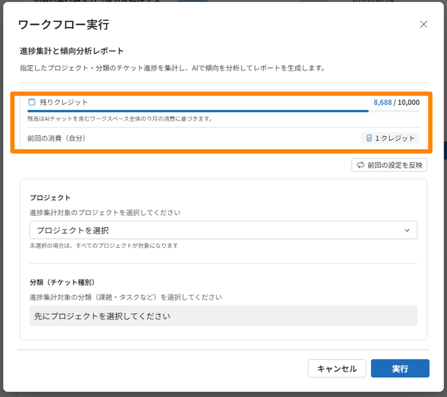Image resolution: width=447 pixels, height=397 pixels.
Task: Click the 進捗集計と傾向分析レポート heading
Action: 72,51
